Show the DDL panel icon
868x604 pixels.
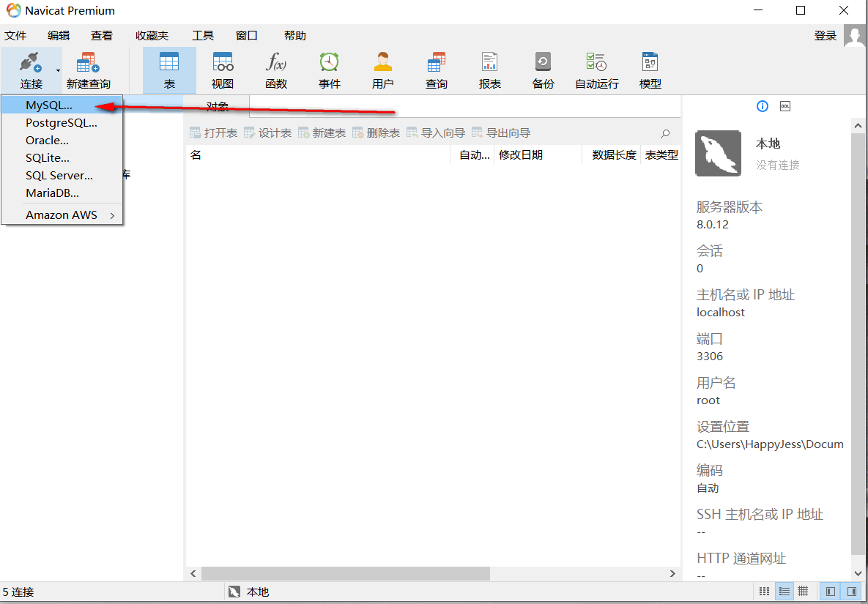pyautogui.click(x=785, y=105)
